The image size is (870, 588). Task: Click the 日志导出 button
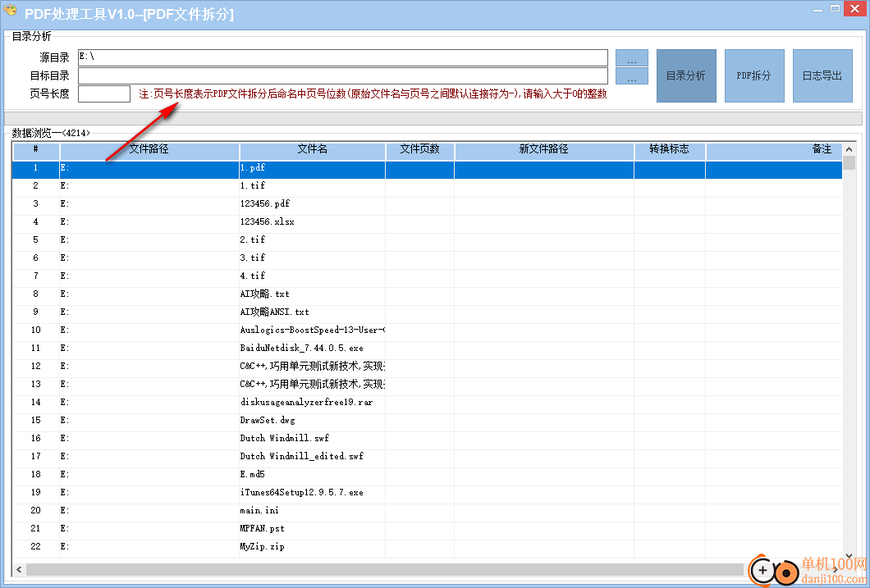[x=823, y=76]
